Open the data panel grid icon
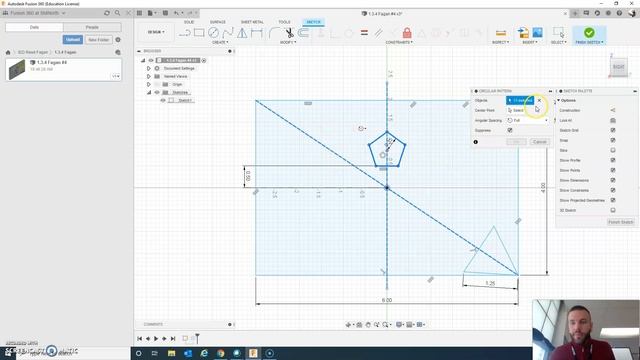Image resolution: width=640 pixels, height=360 pixels. [x=139, y=13]
